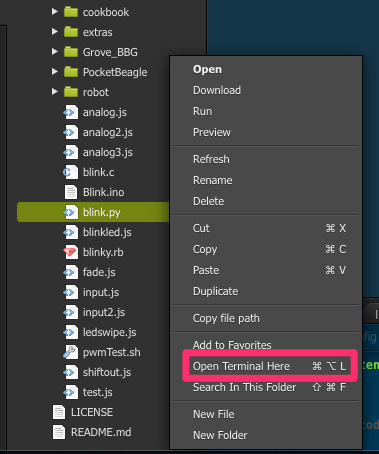
Task: Select the LICENSE file name
Action: tap(92, 412)
